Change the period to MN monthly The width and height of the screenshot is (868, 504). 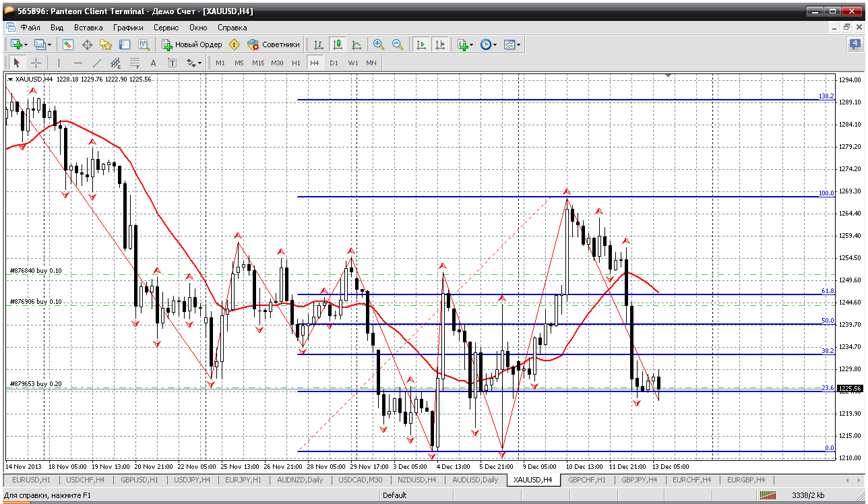(x=371, y=63)
